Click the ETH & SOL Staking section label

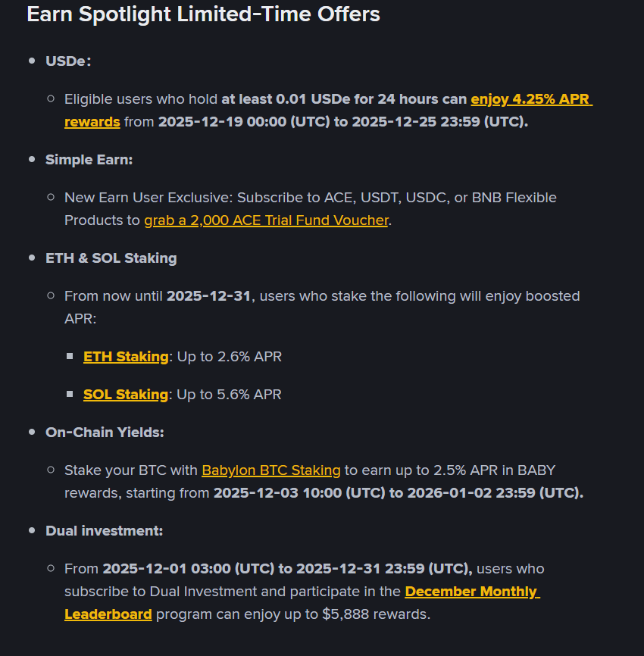tap(111, 258)
